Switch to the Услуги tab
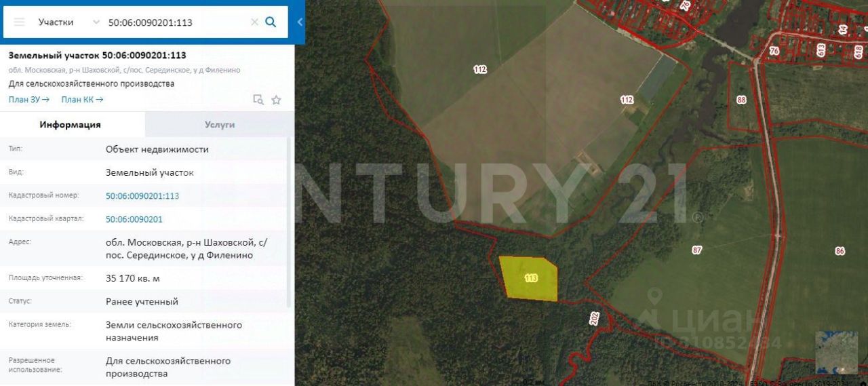Image resolution: width=868 pixels, height=386 pixels. [220, 125]
